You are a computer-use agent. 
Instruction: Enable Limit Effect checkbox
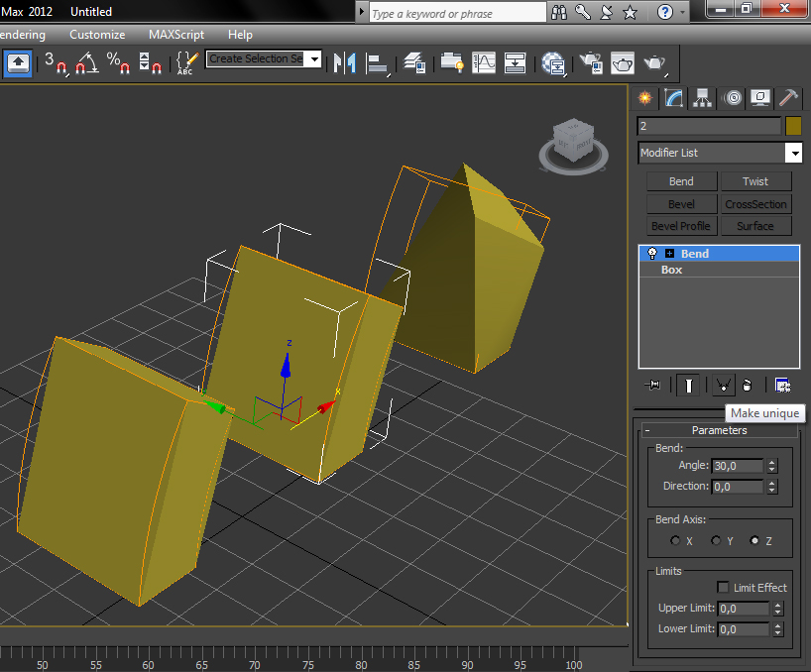click(x=723, y=587)
